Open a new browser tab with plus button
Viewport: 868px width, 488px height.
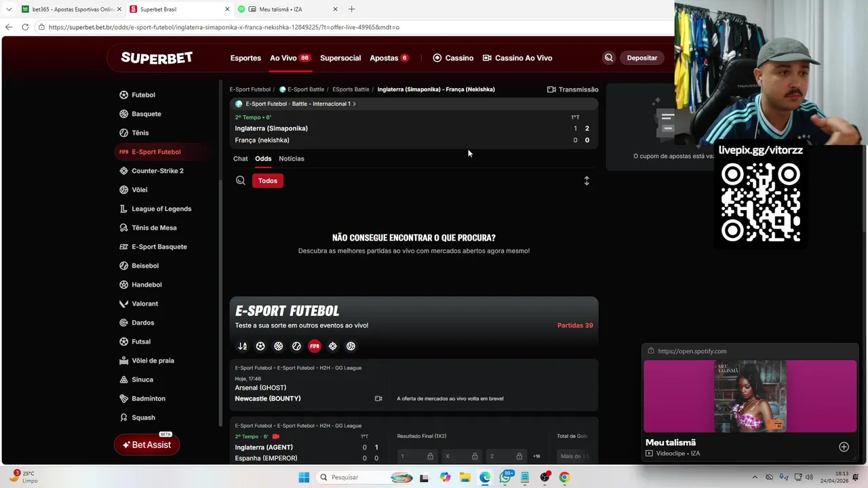pyautogui.click(x=351, y=9)
